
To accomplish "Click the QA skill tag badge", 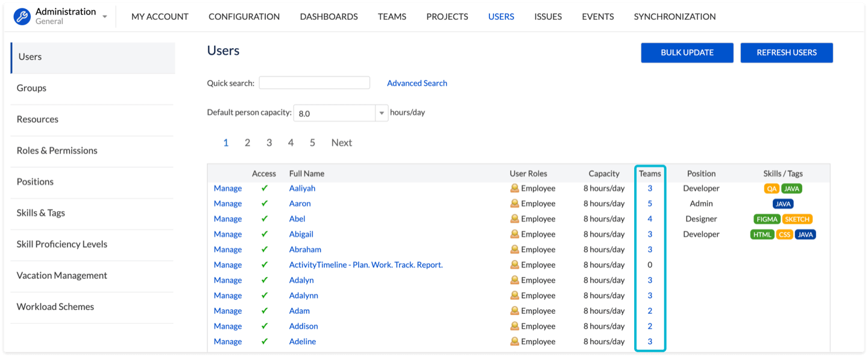I will coord(772,188).
